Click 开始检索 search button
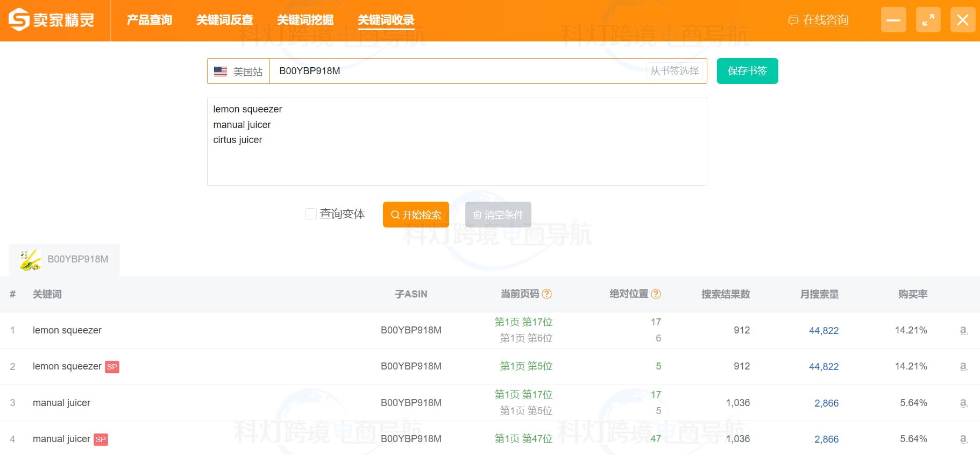This screenshot has height=455, width=980. pyautogui.click(x=416, y=215)
